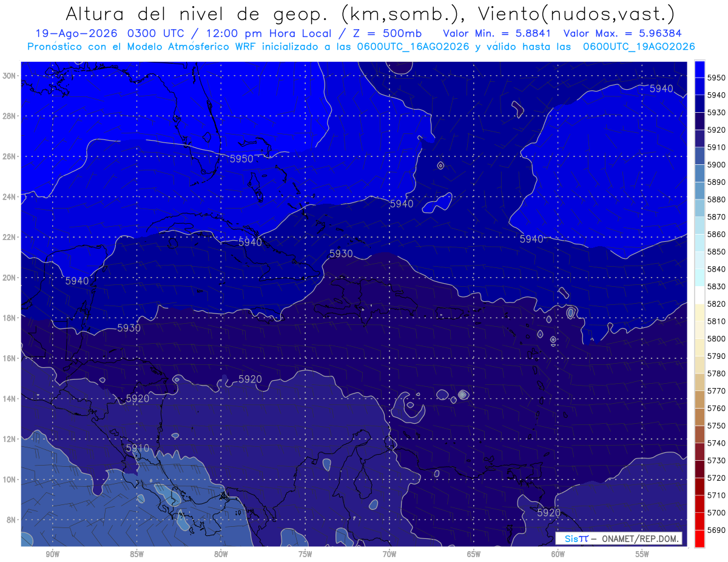Click the 24N latitude axis label
Image resolution: width=728 pixels, height=562 pixels.
[x=8, y=197]
